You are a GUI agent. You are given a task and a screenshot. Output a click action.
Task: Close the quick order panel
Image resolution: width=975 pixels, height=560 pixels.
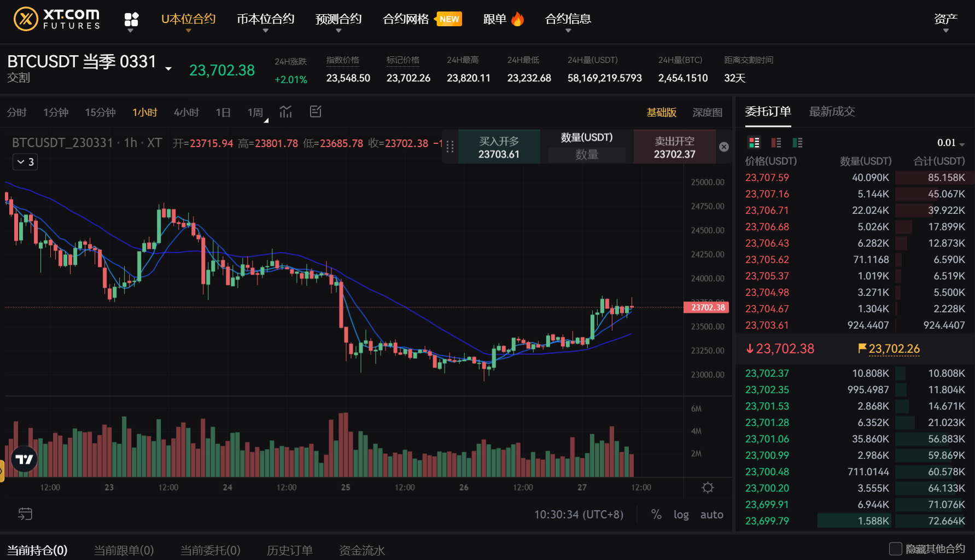coord(723,147)
